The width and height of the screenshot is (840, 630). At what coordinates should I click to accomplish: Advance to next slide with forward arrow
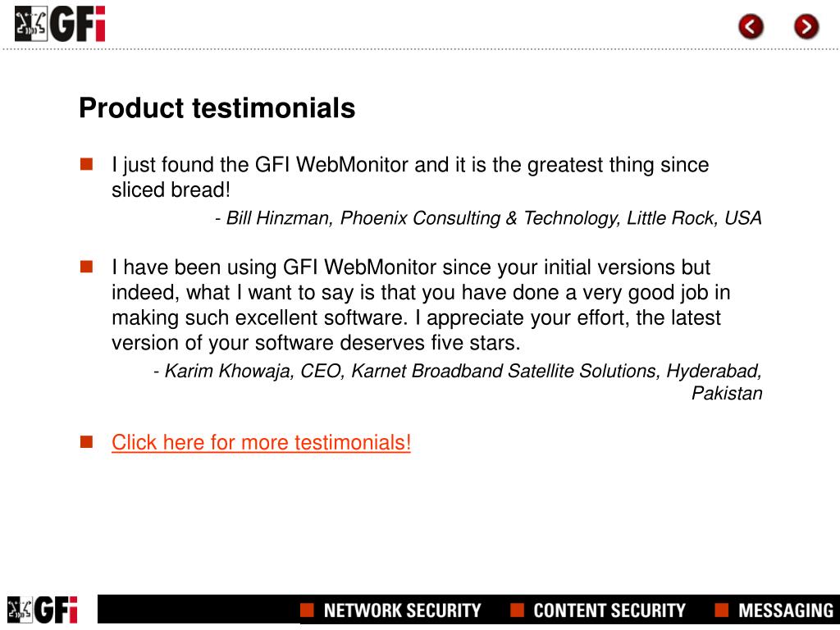(x=806, y=26)
